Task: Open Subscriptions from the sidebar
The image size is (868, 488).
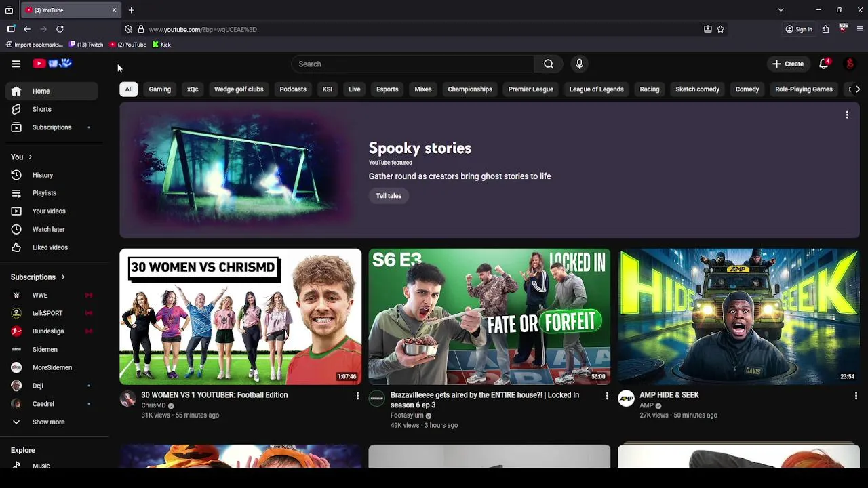Action: 52,127
